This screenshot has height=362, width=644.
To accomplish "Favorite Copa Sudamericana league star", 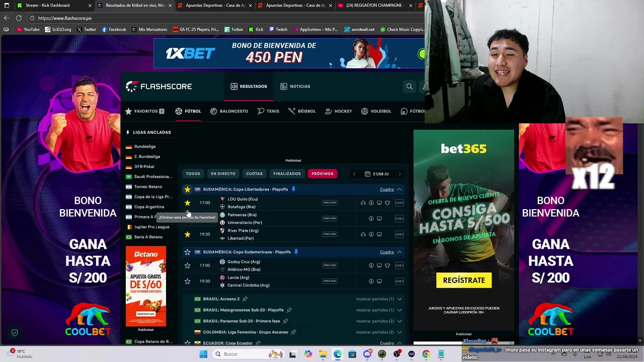I will 187,252.
